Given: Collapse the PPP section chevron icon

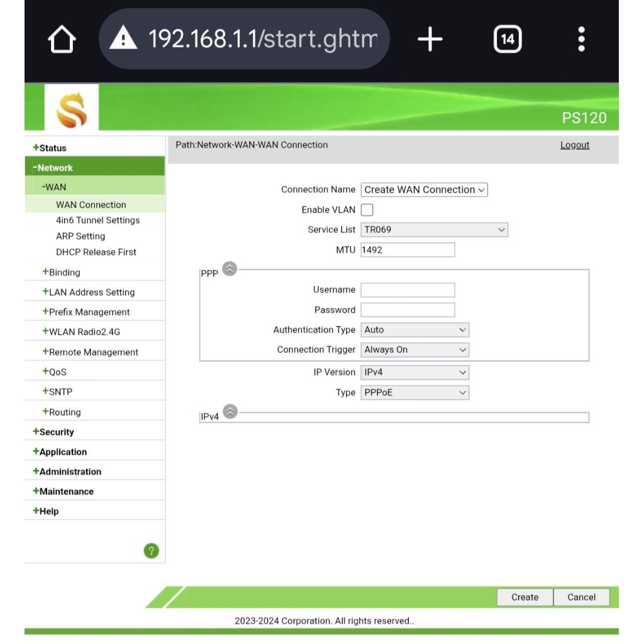Looking at the screenshot, I should coord(230,269).
